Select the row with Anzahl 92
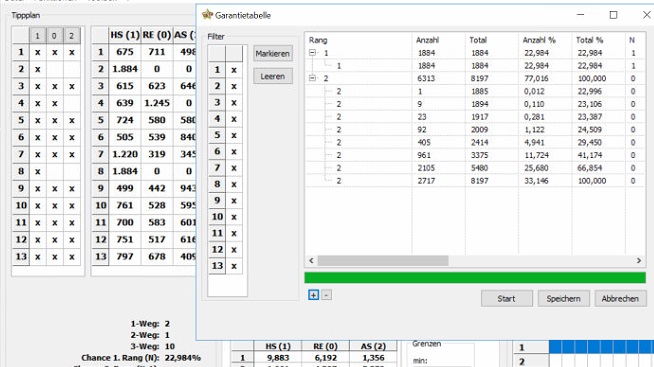The image size is (654, 367). 475,130
